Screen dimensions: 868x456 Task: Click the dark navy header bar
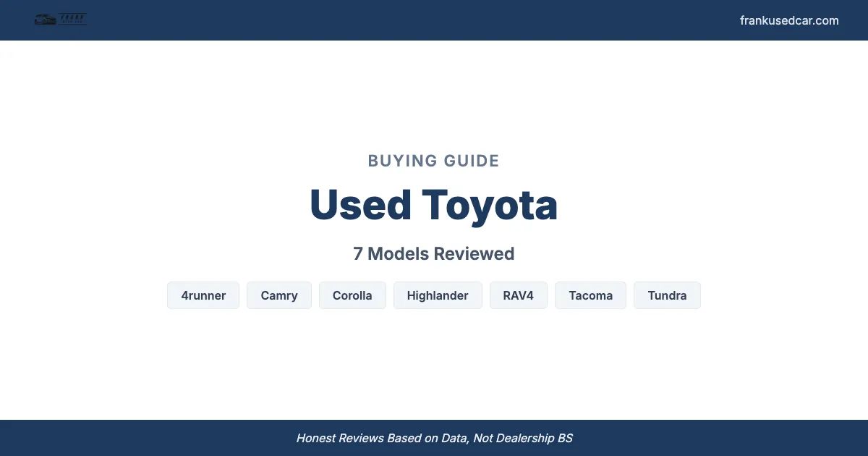click(x=434, y=20)
